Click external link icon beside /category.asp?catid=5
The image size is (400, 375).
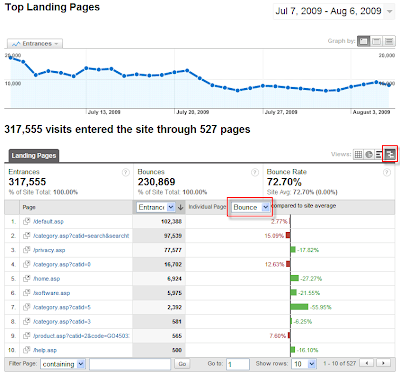tap(27, 307)
